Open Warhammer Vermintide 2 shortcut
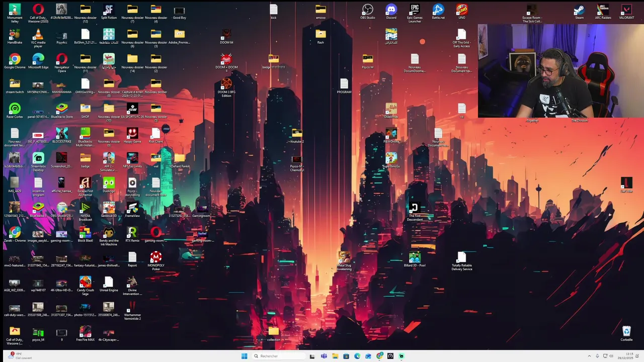 [132, 310]
